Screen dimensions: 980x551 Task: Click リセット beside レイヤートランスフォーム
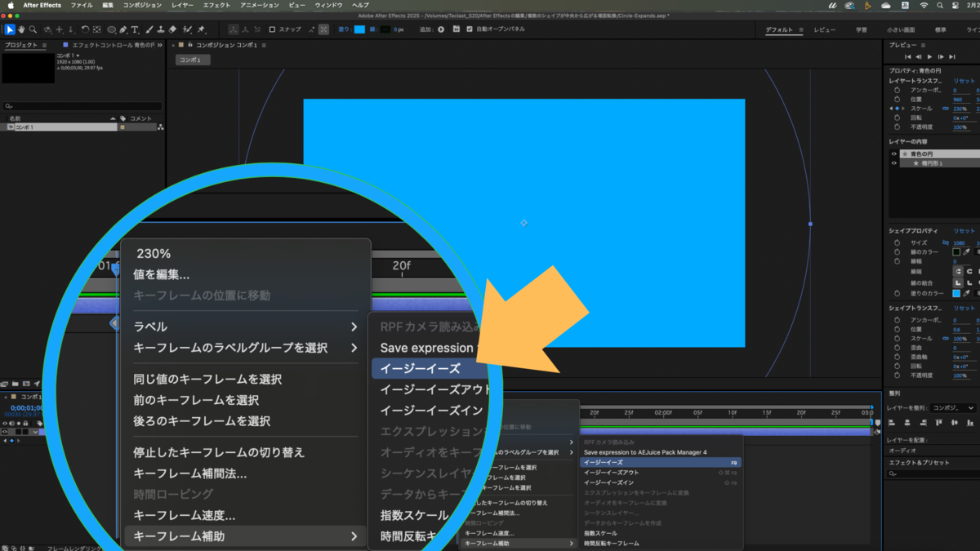coord(964,81)
